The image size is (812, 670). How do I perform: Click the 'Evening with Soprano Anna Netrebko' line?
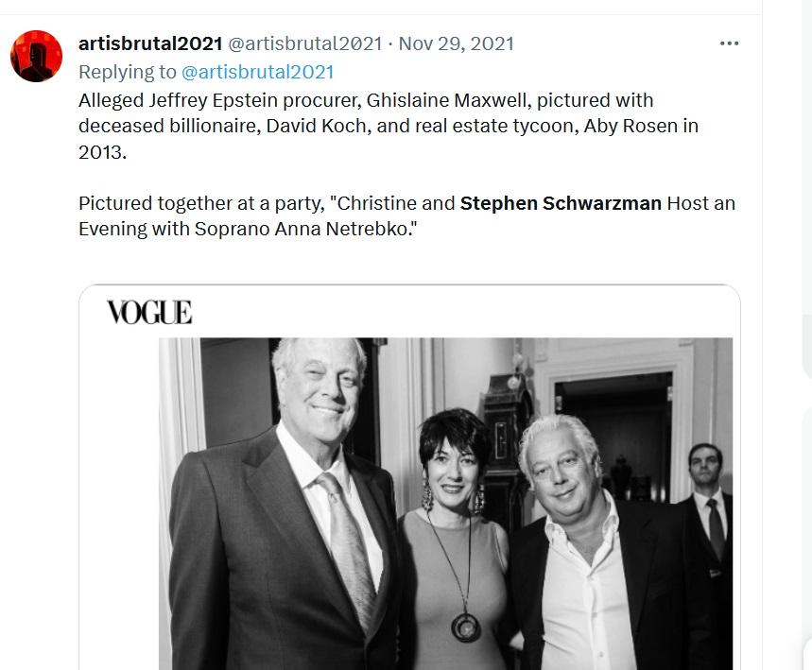248,229
